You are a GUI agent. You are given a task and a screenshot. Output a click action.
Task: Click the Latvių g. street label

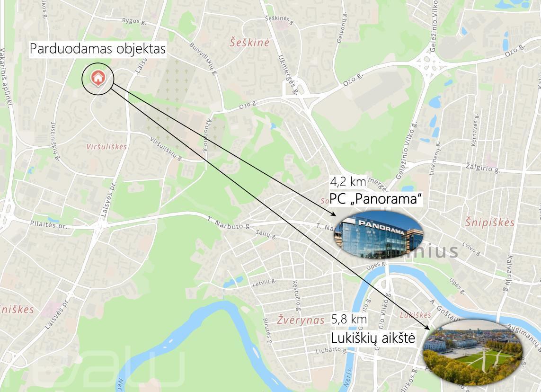pos(264,283)
